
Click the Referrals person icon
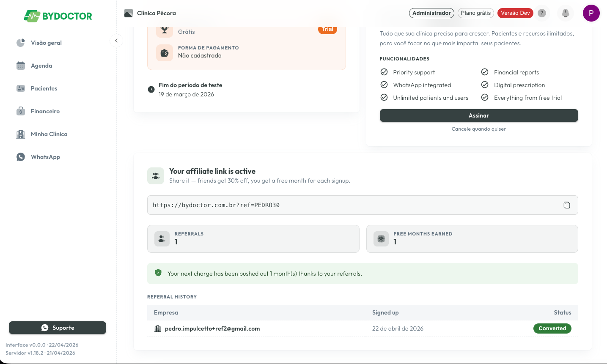(x=162, y=239)
